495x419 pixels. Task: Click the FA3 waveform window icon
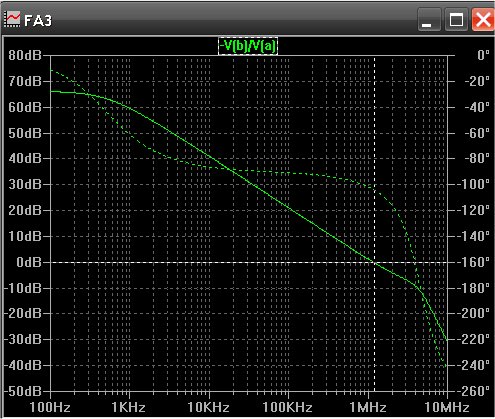(x=12, y=20)
